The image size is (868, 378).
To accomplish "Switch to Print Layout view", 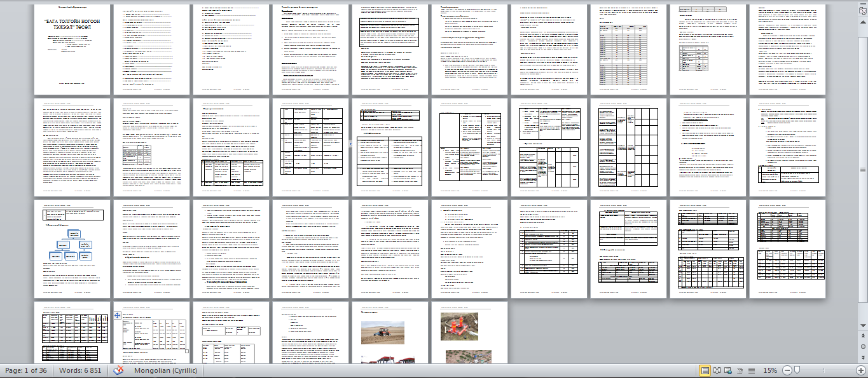I will [x=705, y=370].
